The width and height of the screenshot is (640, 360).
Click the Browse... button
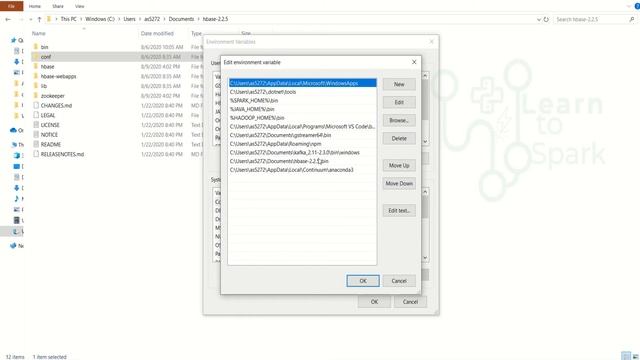coord(399,120)
